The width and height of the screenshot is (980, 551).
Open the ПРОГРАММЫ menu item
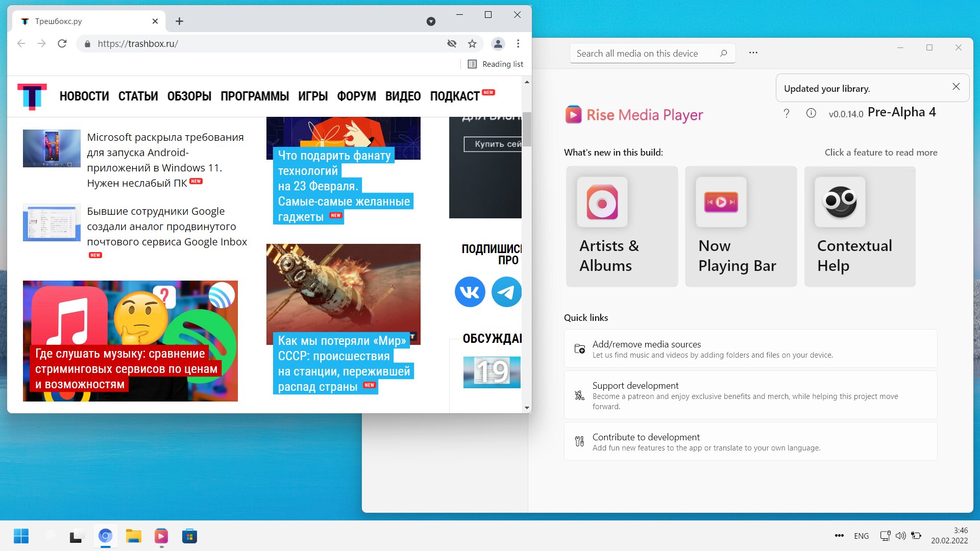coord(255,96)
